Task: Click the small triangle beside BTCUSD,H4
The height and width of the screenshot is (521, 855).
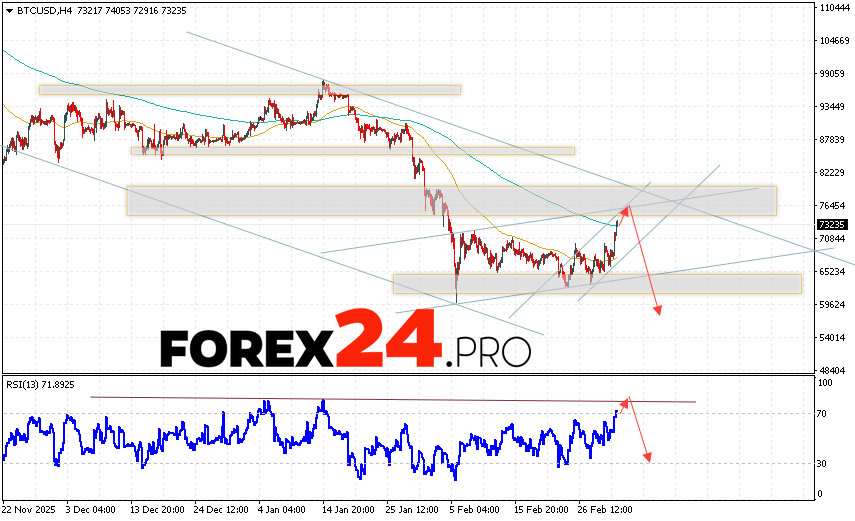Action: pyautogui.click(x=7, y=9)
